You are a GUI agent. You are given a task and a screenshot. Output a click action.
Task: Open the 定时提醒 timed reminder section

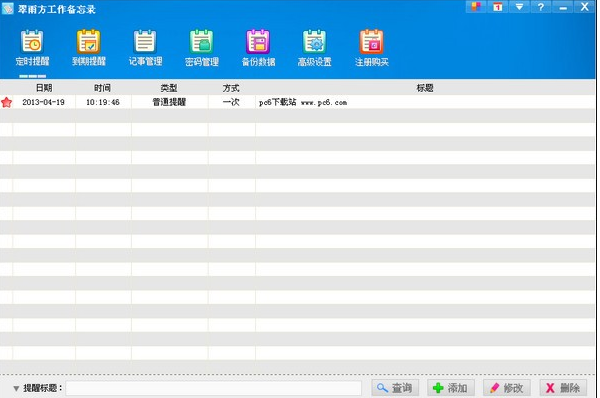click(33, 47)
